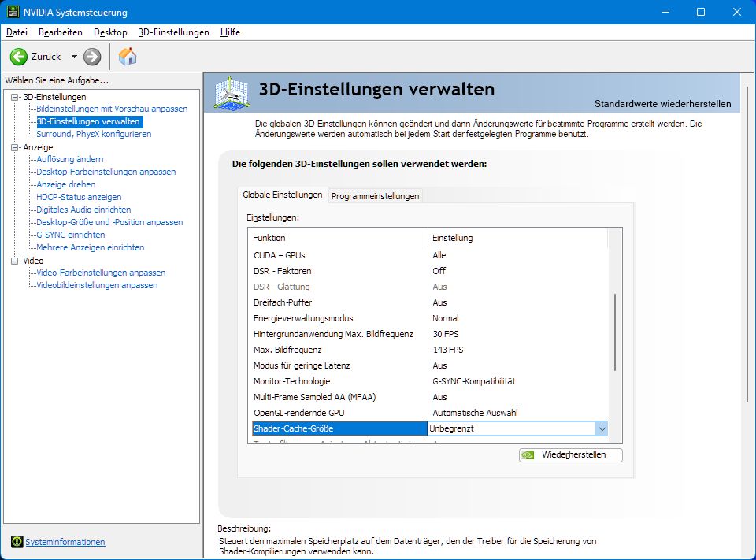Select Surround, PhysX konfigurieren
756x560 pixels.
coord(94,134)
